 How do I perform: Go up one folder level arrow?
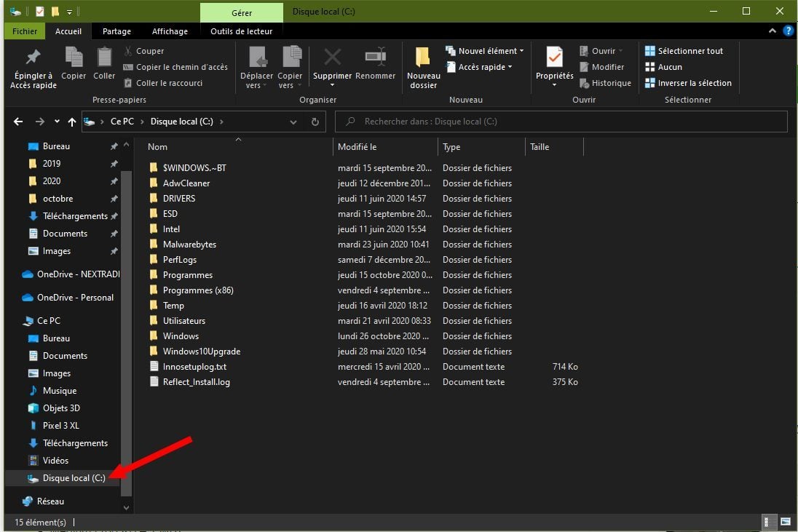71,122
